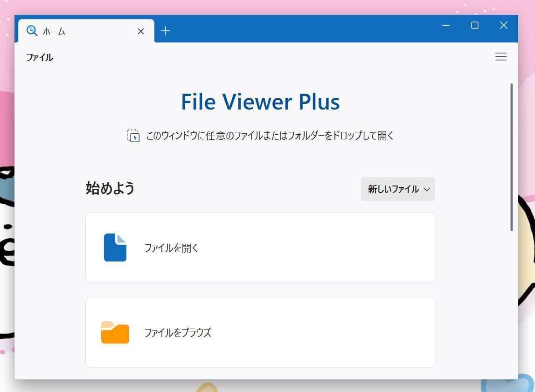
Task: Click the orange folder icon on the ファイルをブラウズ card
Action: point(115,332)
